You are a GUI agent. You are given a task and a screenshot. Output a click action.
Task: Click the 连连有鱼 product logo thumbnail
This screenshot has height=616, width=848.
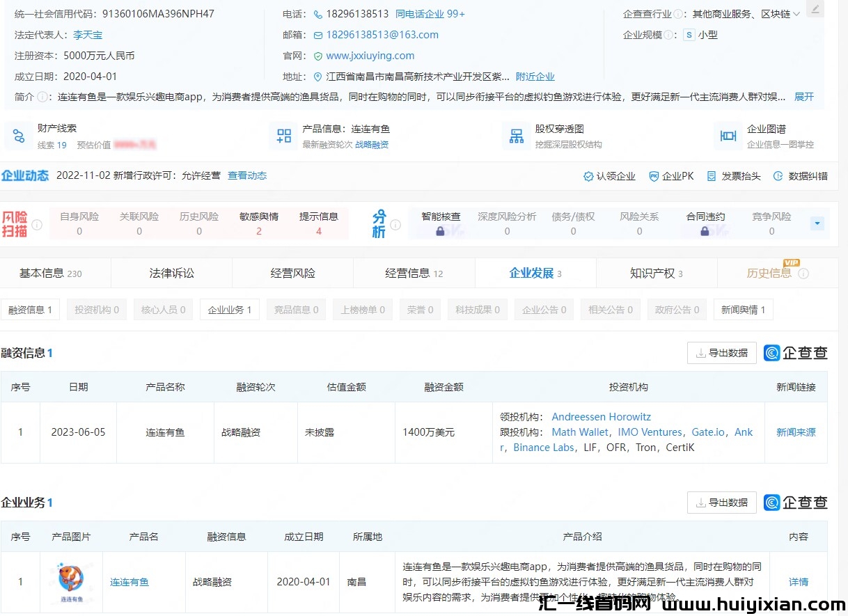pyautogui.click(x=71, y=581)
